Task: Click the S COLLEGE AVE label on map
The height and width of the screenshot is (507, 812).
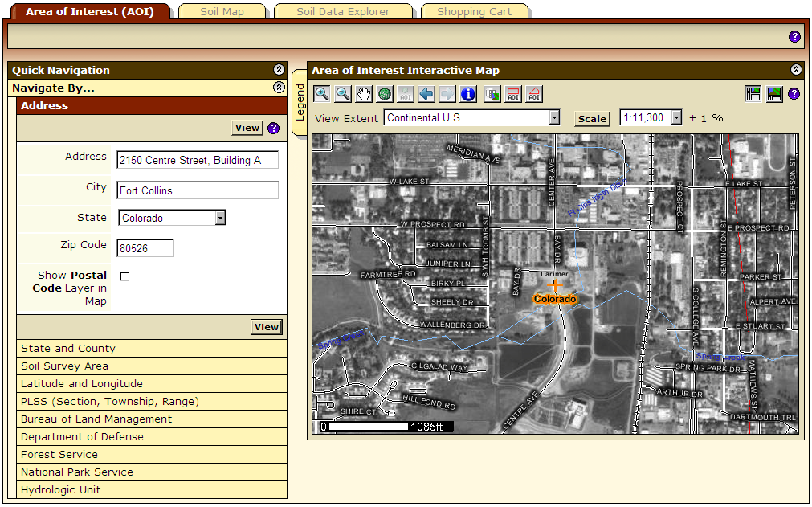Action: (x=696, y=317)
